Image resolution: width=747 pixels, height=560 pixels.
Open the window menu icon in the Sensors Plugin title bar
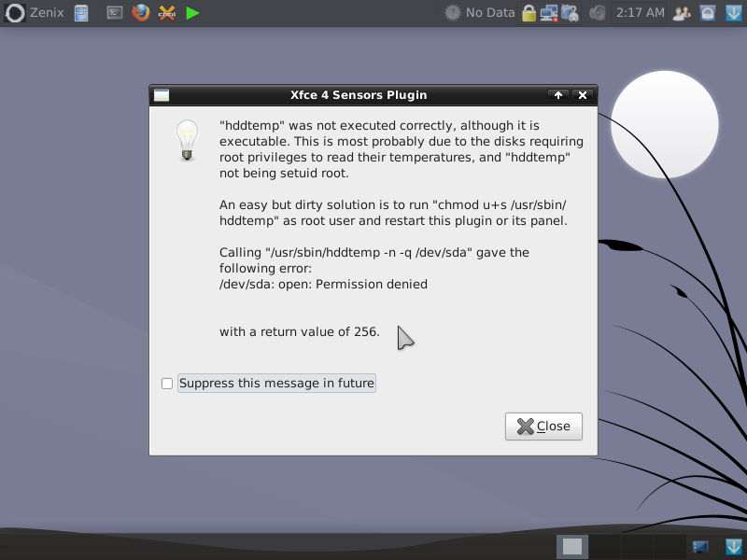pos(162,95)
